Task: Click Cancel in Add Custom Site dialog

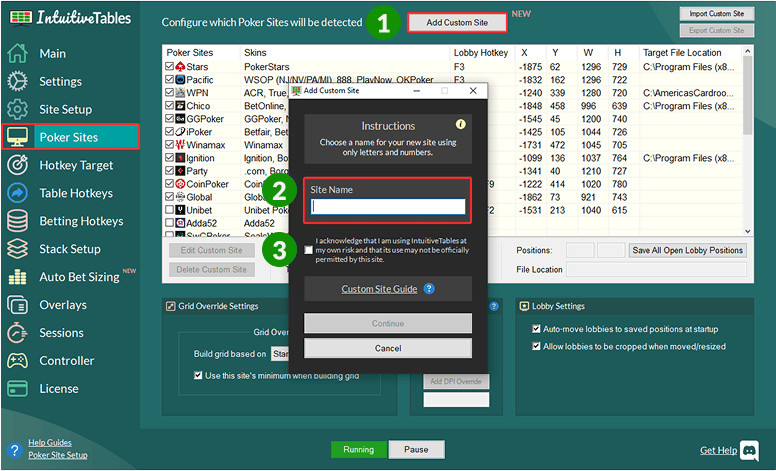Action: [x=388, y=348]
